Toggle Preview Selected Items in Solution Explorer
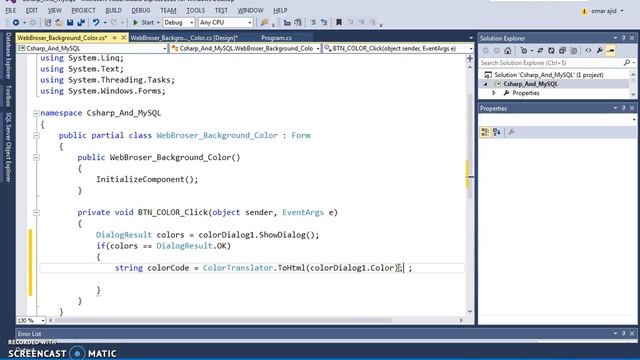Image resolution: width=640 pixels, height=360 pixels. click(x=611, y=51)
